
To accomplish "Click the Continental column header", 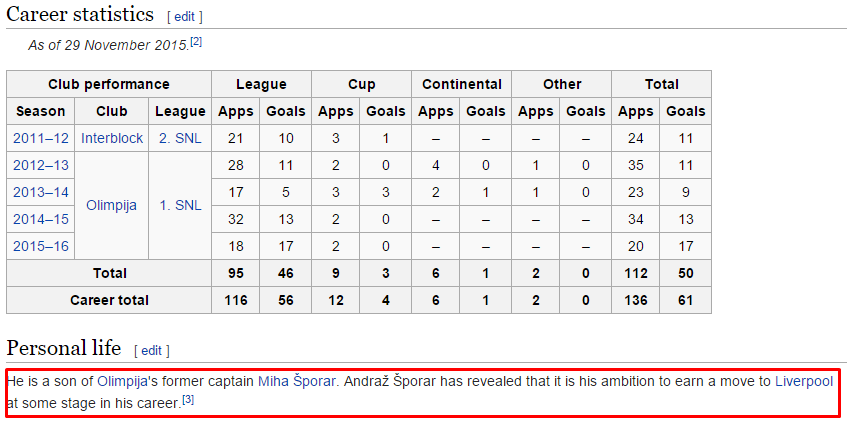I will pos(462,84).
